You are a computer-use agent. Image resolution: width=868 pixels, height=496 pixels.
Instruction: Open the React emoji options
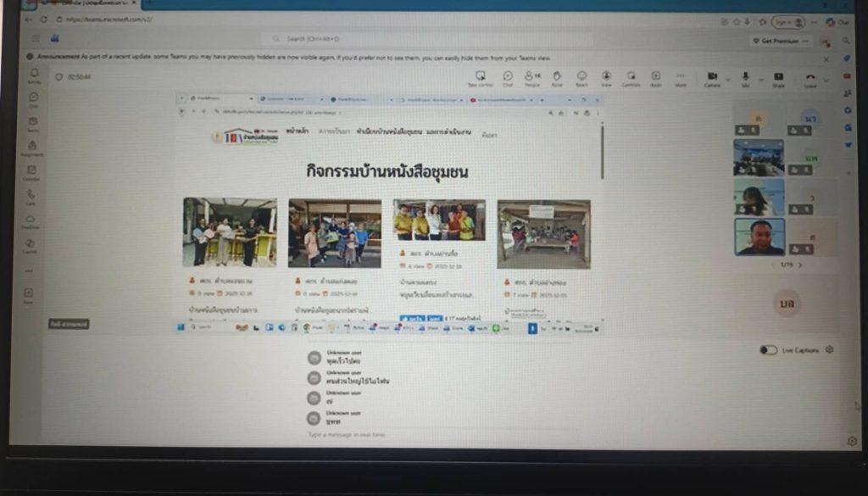pyautogui.click(x=581, y=77)
